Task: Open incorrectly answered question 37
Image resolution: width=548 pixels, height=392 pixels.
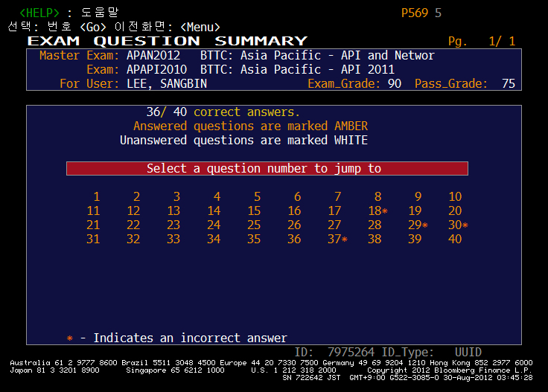Action: click(337, 239)
